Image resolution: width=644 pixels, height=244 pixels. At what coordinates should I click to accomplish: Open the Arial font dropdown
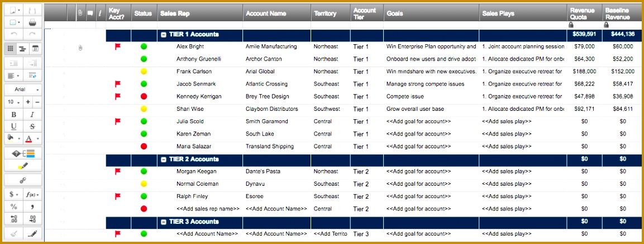click(23, 90)
